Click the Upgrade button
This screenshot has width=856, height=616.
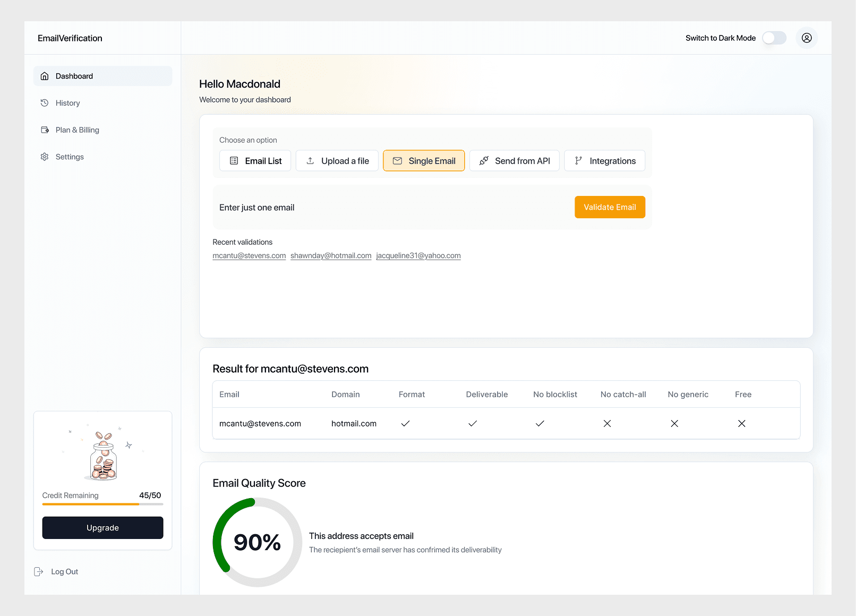(x=102, y=528)
